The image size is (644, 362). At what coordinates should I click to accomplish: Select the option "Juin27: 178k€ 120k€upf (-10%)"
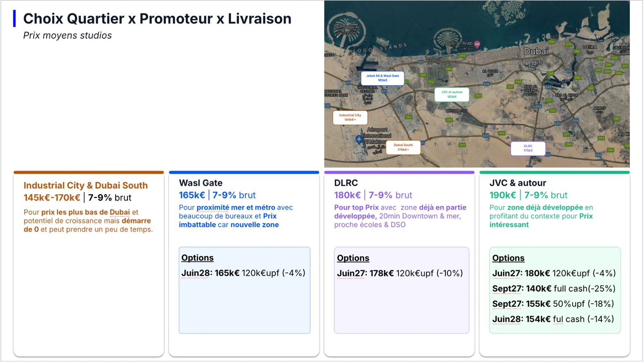[x=400, y=274]
